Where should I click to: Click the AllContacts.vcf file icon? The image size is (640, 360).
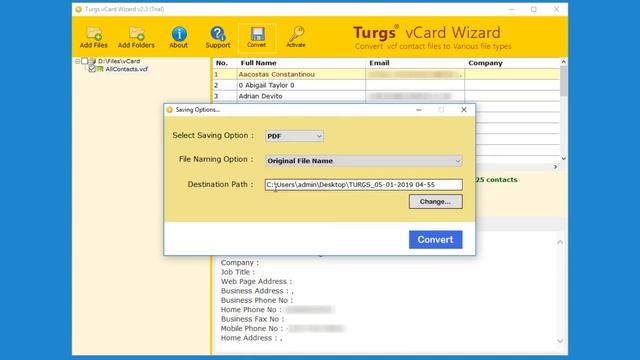(x=100, y=69)
